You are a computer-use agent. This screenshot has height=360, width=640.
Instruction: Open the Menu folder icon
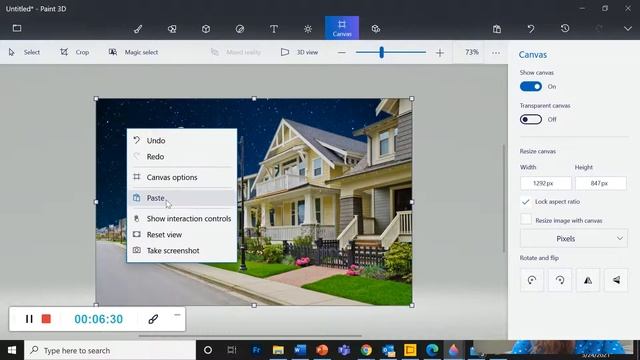[x=17, y=28]
